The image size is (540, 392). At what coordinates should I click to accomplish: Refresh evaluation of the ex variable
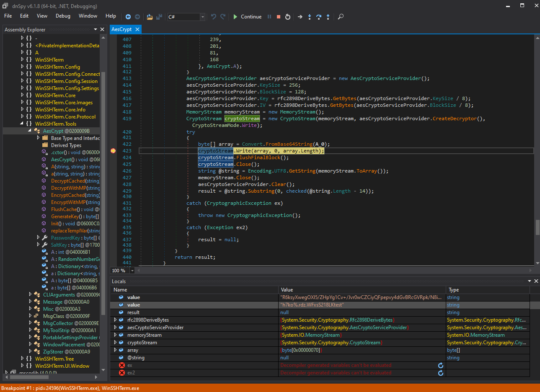point(441,365)
